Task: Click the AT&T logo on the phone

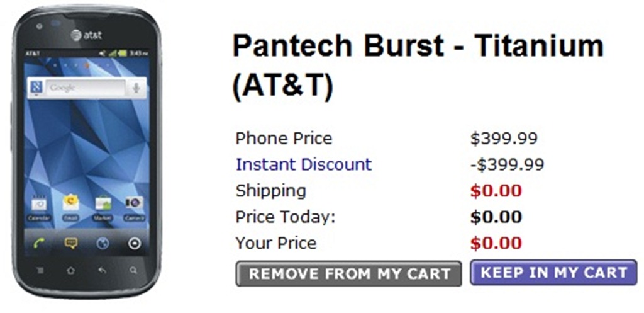Action: [87, 35]
